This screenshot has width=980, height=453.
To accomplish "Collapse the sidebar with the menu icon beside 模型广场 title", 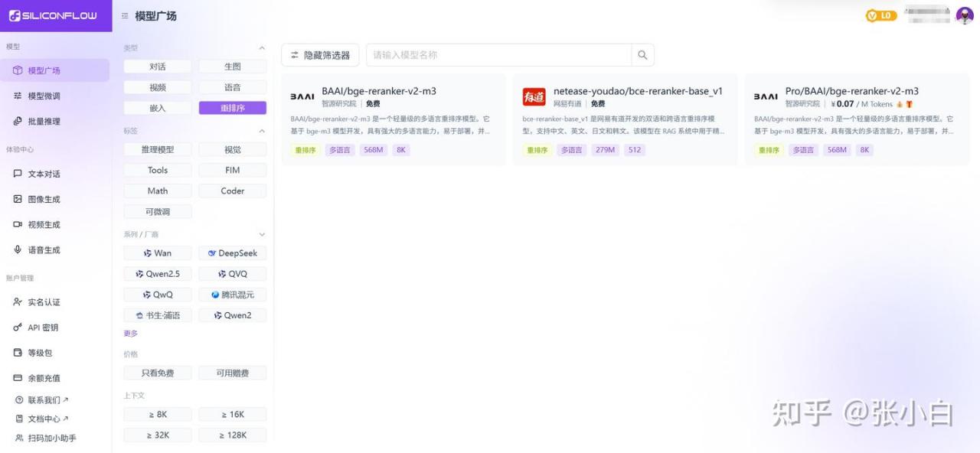I will click(125, 16).
